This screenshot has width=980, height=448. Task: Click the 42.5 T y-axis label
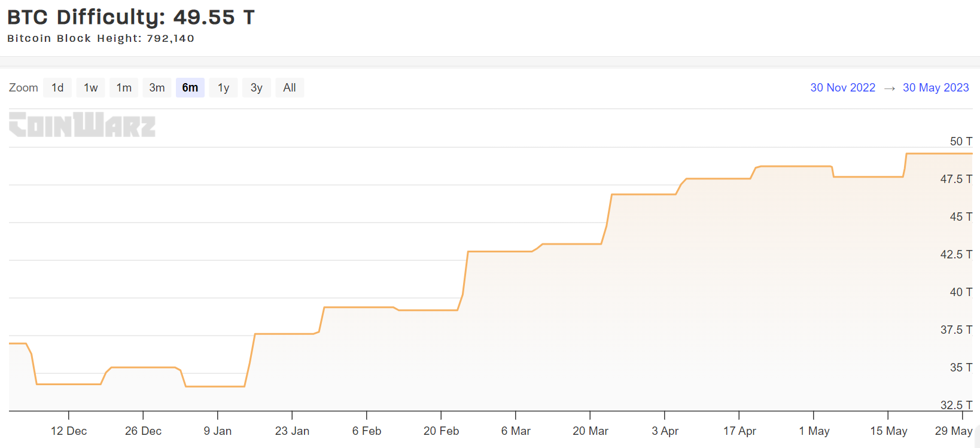click(x=956, y=254)
